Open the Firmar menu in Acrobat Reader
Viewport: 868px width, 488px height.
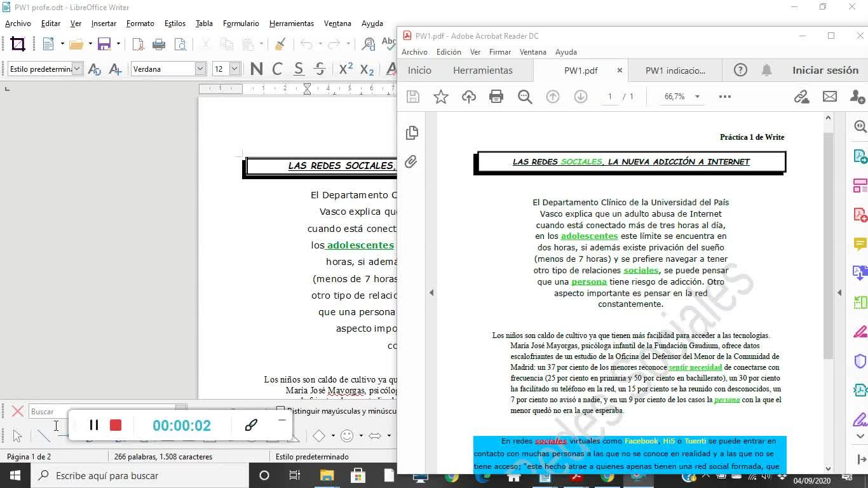click(499, 52)
